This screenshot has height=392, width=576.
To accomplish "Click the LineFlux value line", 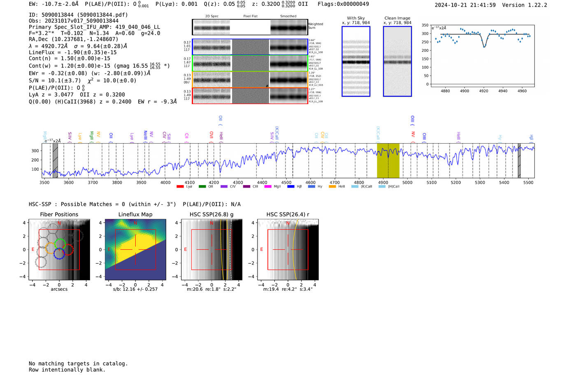I will click(72, 52).
